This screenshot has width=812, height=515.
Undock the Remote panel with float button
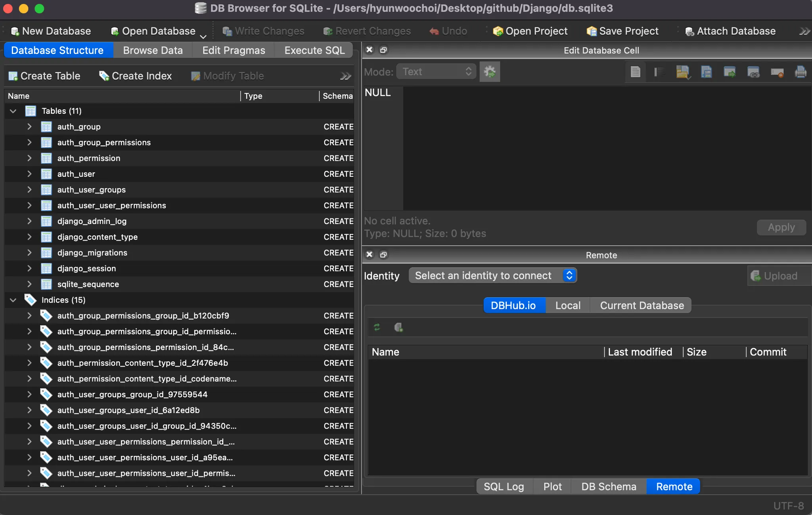[383, 255]
